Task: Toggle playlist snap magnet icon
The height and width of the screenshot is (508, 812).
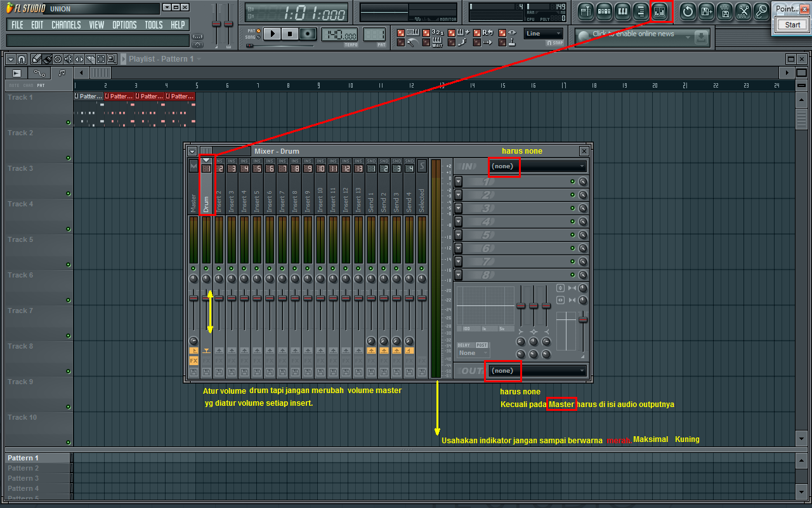Action: pos(21,59)
